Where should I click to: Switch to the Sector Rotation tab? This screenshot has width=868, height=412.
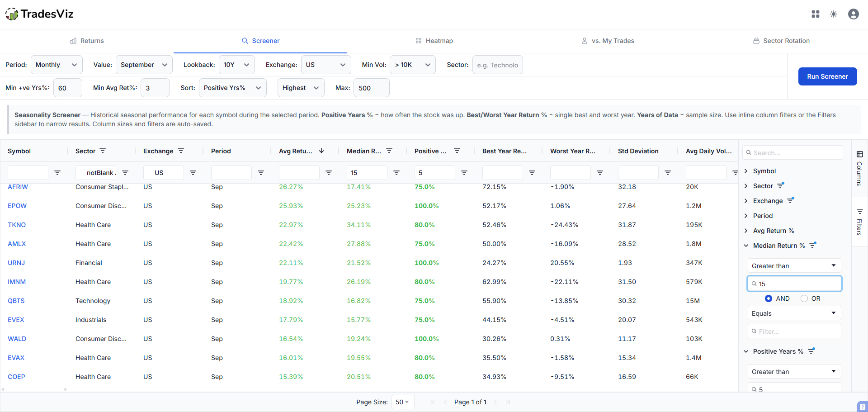[x=781, y=41]
